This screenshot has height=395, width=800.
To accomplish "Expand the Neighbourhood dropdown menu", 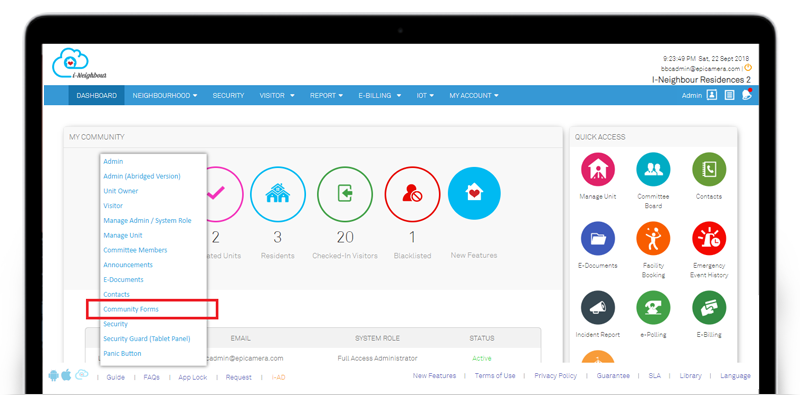I will 165,95.
